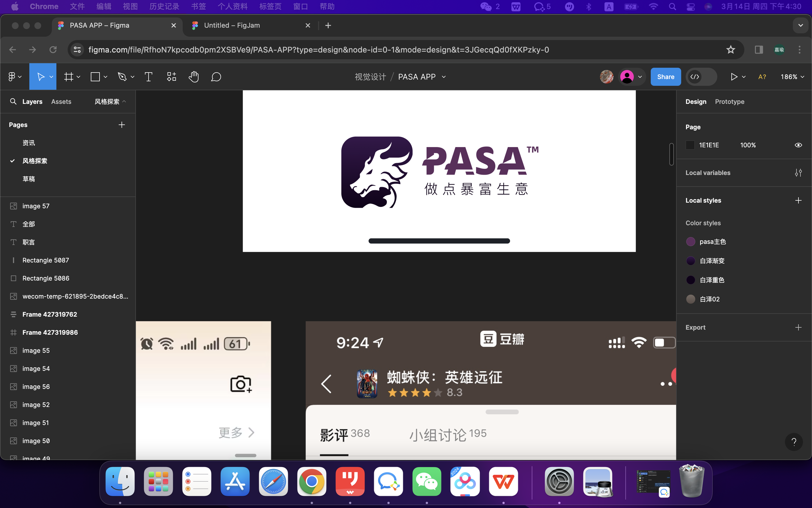Select the Rectangle shape tool
The width and height of the screenshot is (812, 508).
tap(95, 77)
